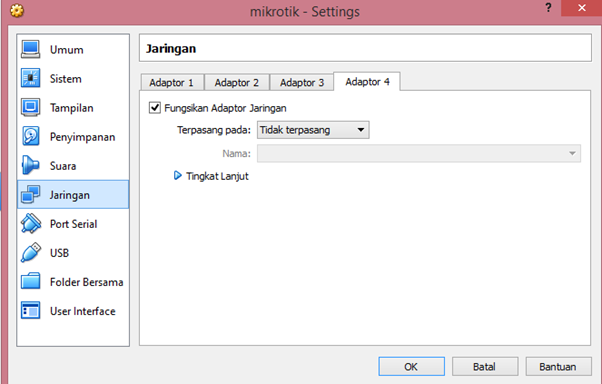Click the disabled Nama combo box
The width and height of the screenshot is (602, 384).
click(418, 154)
